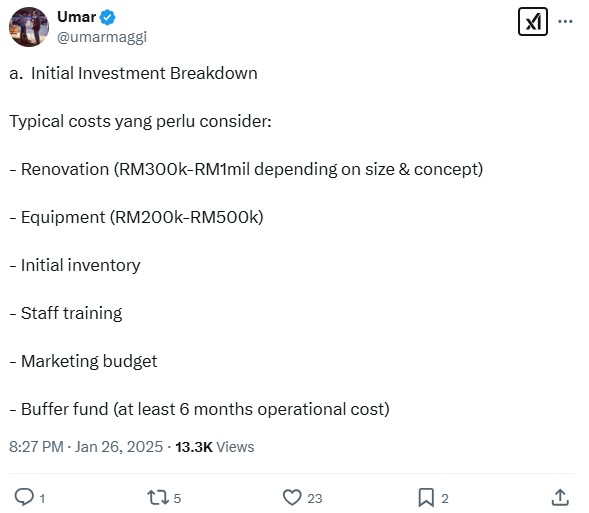
Task: Click the blue verified badge next to Umar
Action: [107, 18]
